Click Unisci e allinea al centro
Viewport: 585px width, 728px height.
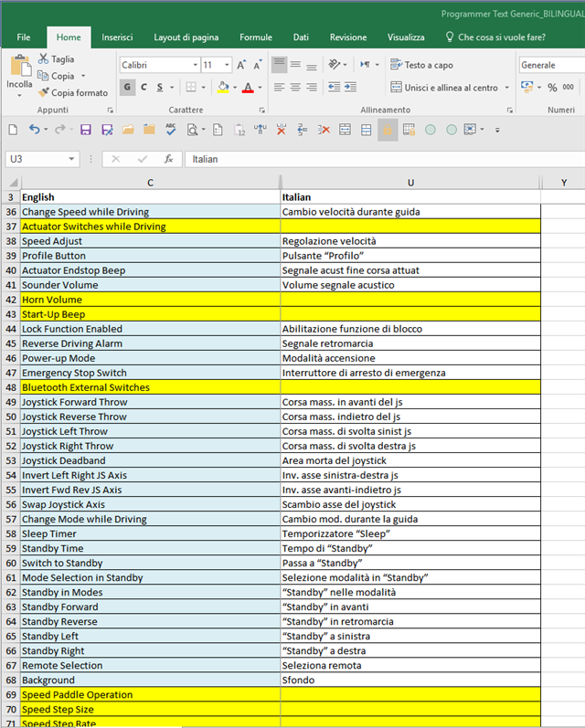[444, 88]
